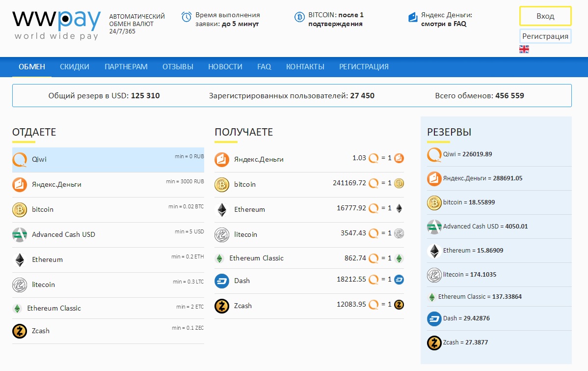Select Advanced Cash USD to give
This screenshot has height=371, width=588.
(108, 235)
